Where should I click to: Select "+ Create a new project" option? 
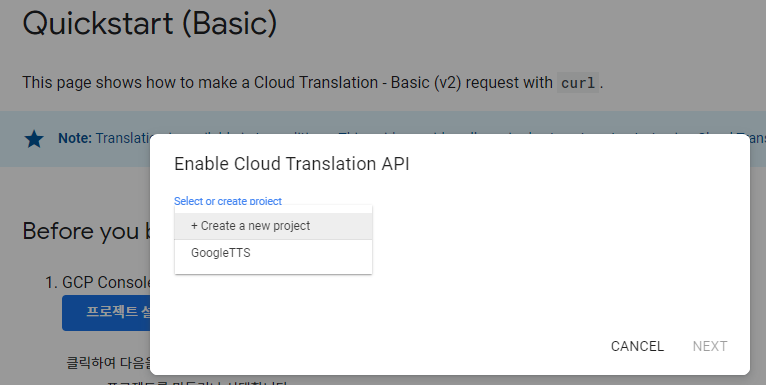(x=273, y=226)
